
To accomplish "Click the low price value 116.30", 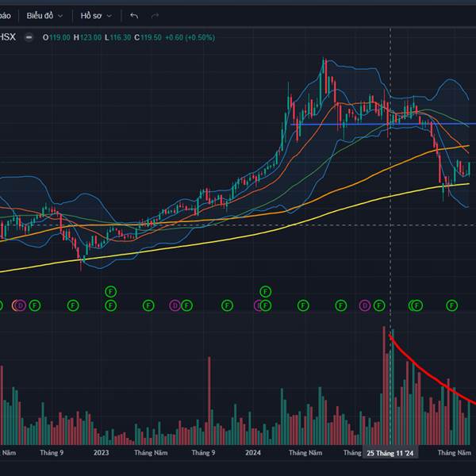I will tap(121, 37).
